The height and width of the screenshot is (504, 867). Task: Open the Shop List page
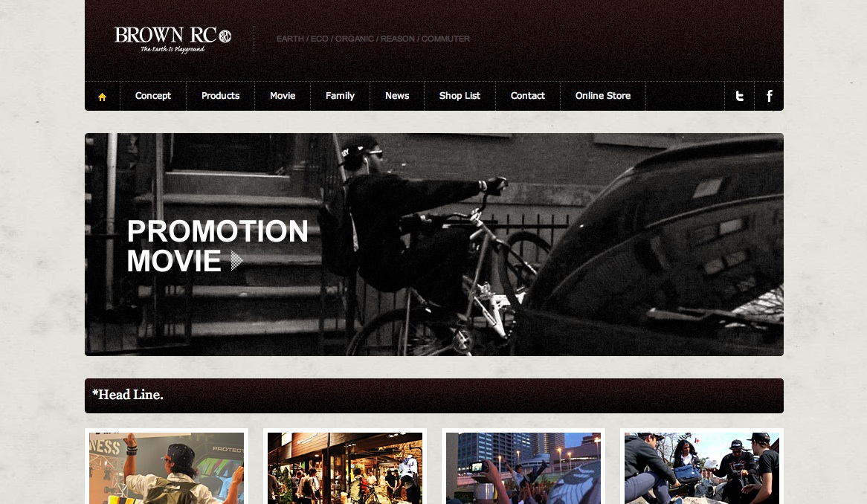pyautogui.click(x=460, y=96)
